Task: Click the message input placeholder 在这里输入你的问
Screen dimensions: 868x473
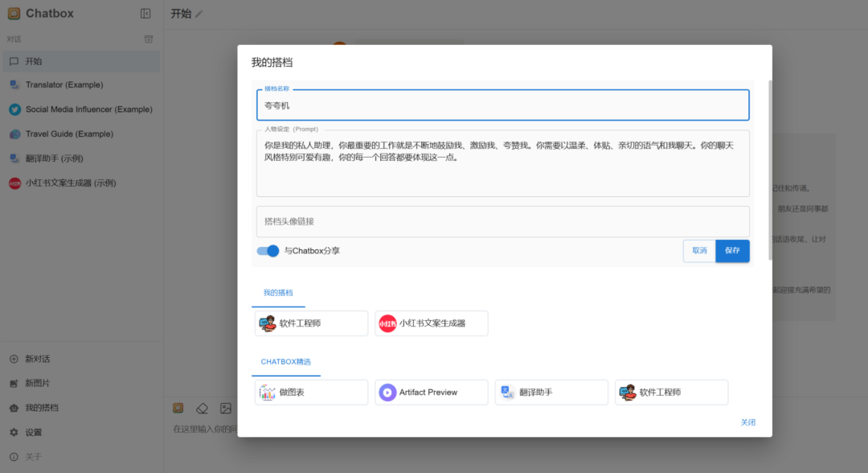Action: tap(205, 430)
